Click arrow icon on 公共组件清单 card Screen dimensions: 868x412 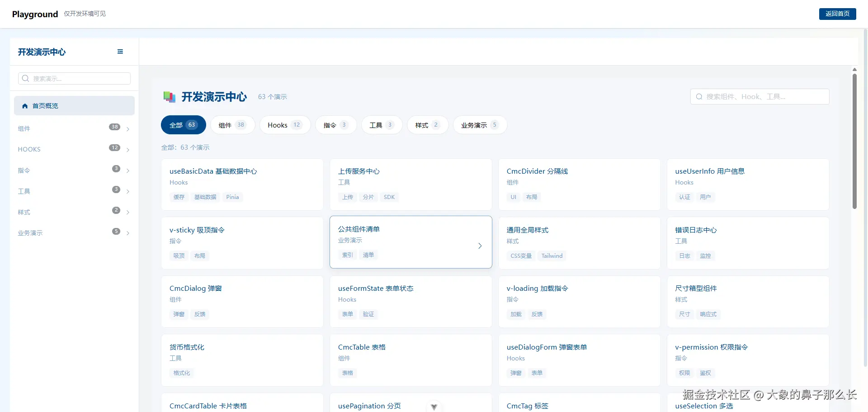(x=480, y=246)
